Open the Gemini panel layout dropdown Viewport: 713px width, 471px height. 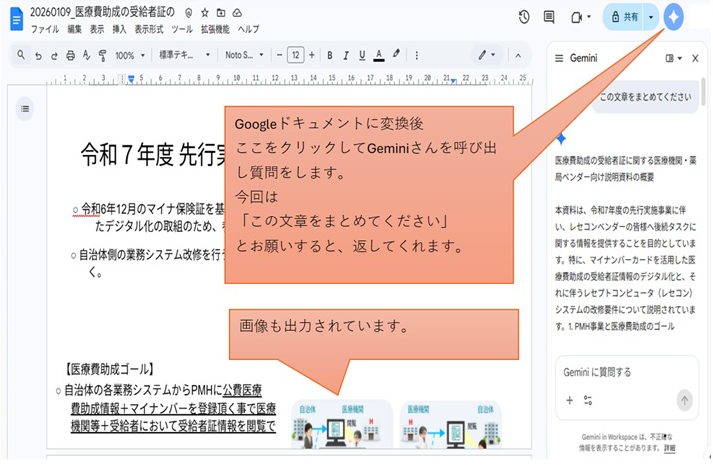(673, 58)
